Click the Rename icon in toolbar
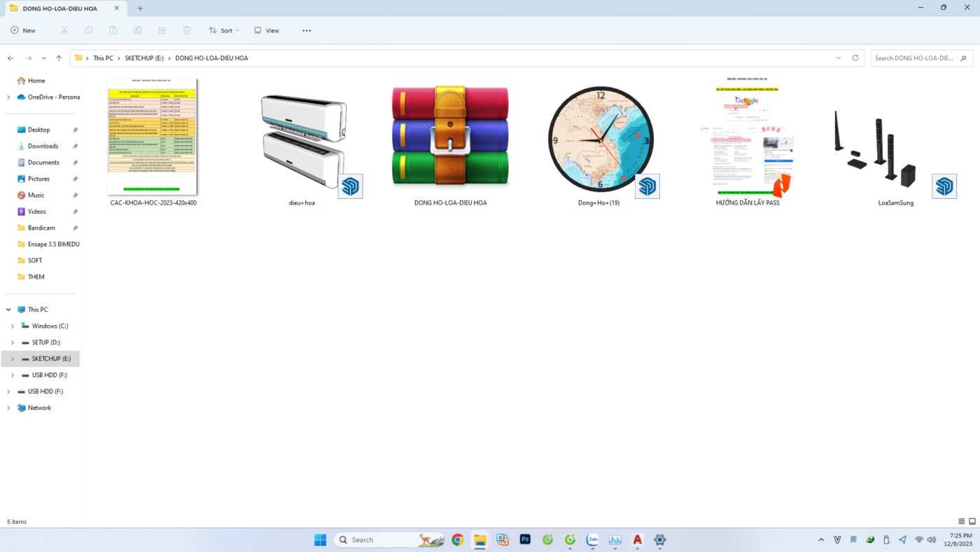980x552 pixels. tap(138, 30)
